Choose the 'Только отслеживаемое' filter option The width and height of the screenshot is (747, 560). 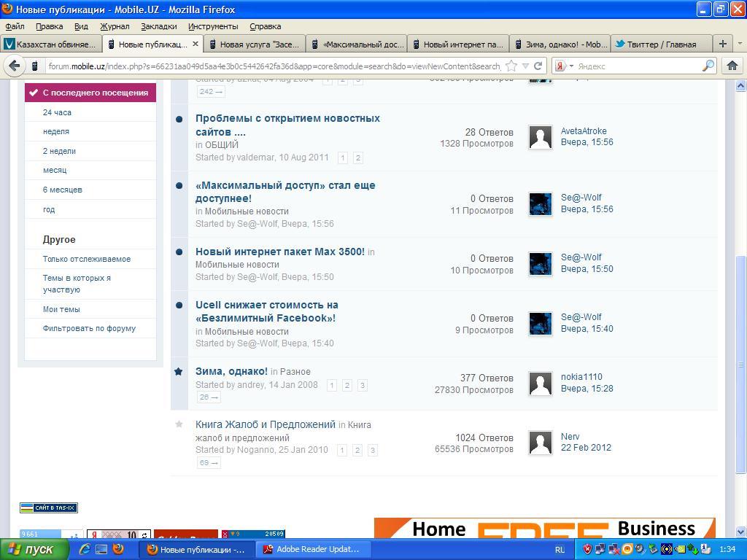[87, 259]
